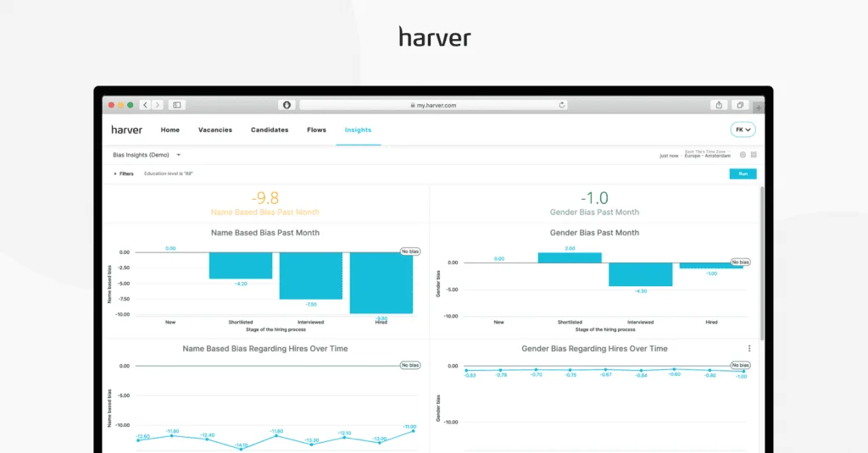The height and width of the screenshot is (453, 868).
Task: Open the Vacancies tab
Action: (x=215, y=130)
